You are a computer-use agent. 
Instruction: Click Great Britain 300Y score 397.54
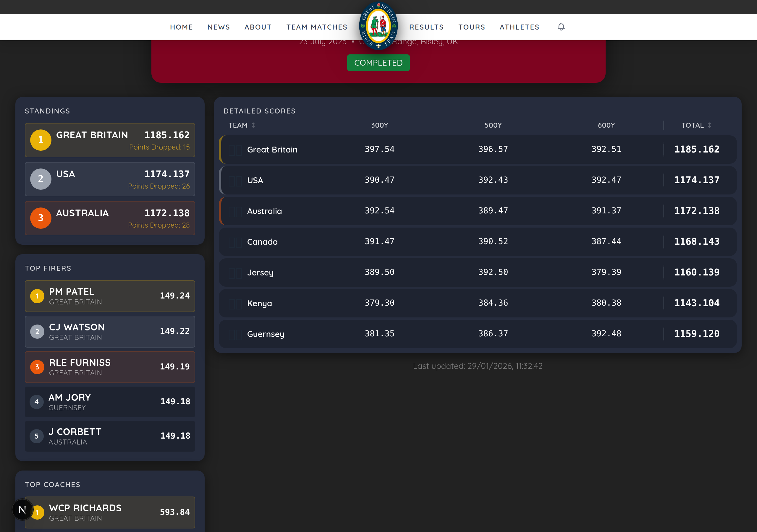tap(379, 149)
